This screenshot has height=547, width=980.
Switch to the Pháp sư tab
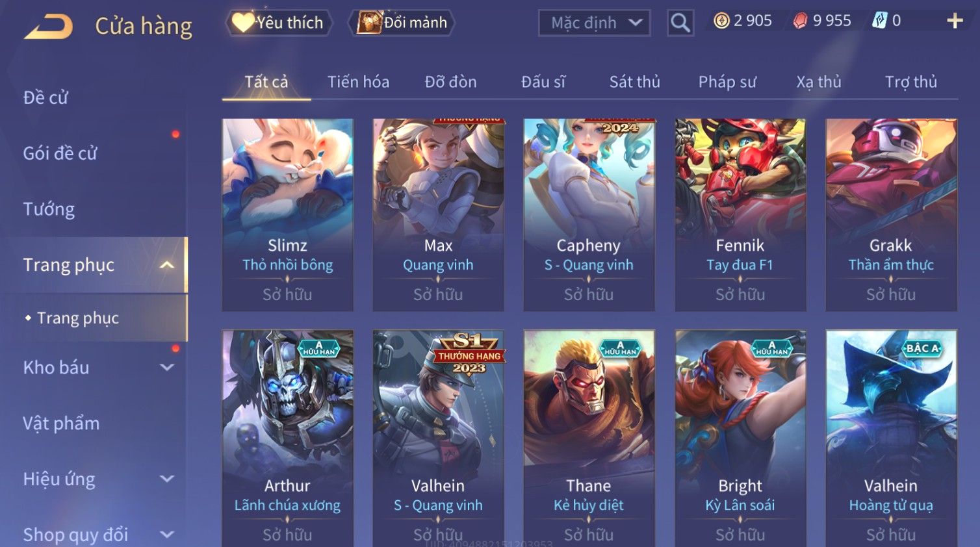[x=727, y=82]
